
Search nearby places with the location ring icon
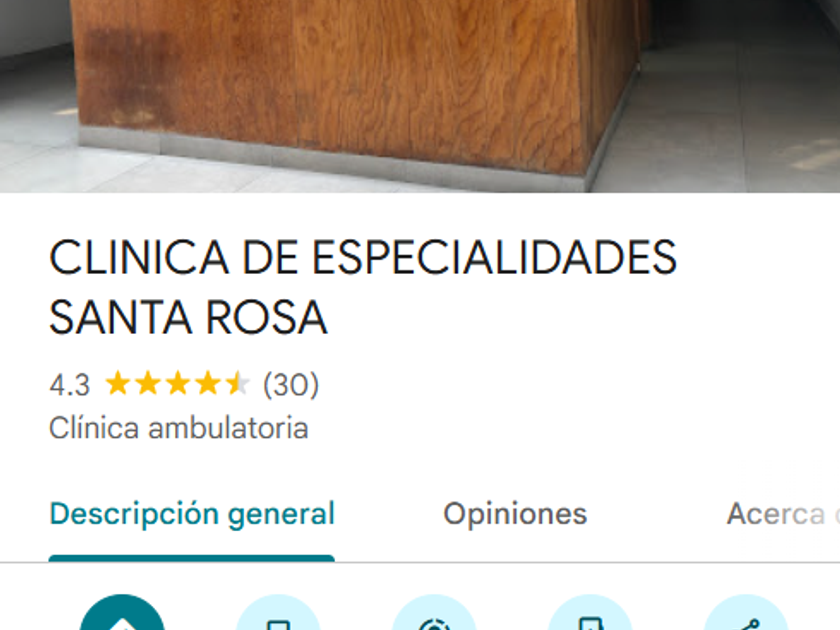[x=434, y=612]
